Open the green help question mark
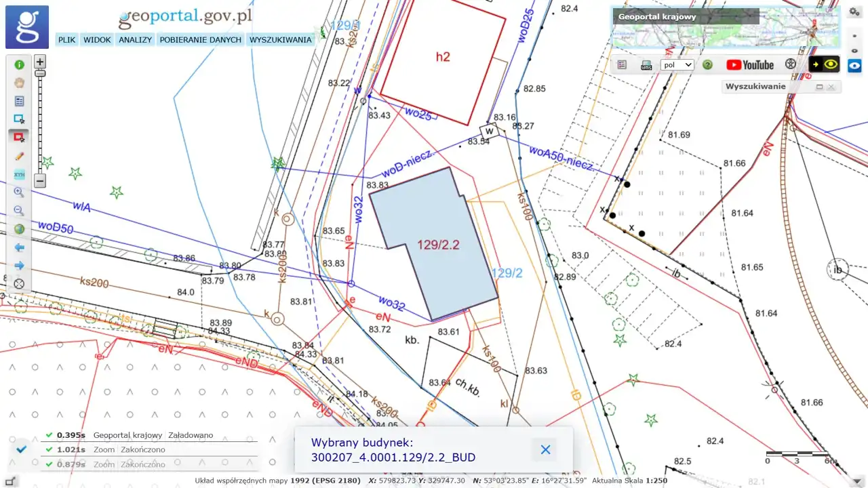The width and height of the screenshot is (868, 488). click(707, 65)
